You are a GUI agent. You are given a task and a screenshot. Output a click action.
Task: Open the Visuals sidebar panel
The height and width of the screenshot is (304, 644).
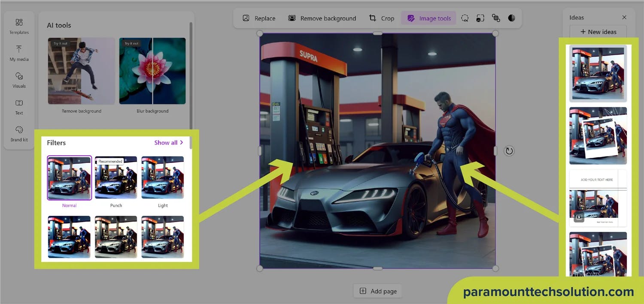[19, 80]
